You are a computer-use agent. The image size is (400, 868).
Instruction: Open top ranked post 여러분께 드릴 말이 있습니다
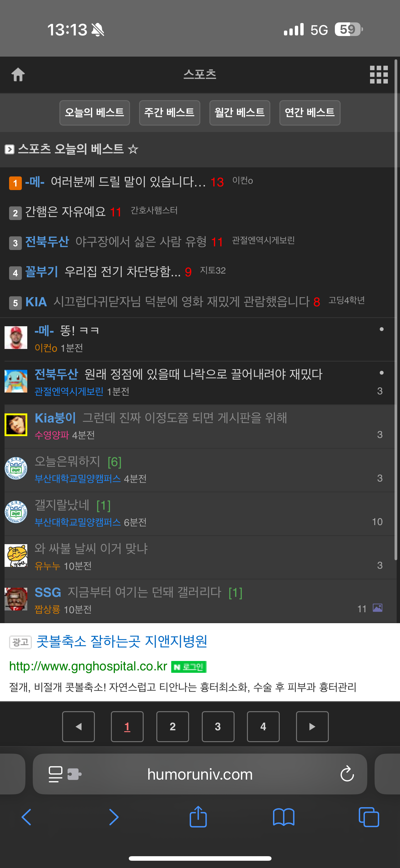pyautogui.click(x=128, y=182)
